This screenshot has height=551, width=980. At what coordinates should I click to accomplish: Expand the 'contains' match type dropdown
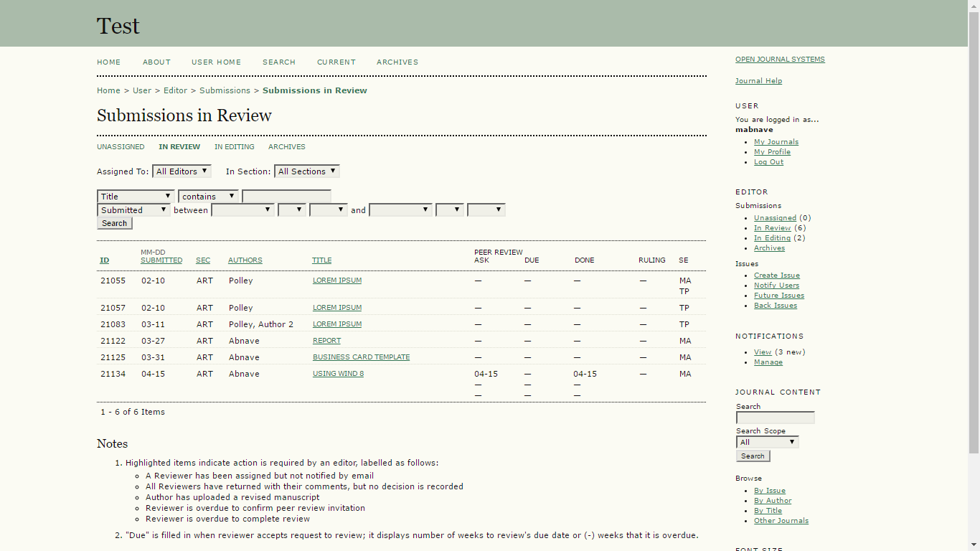point(208,197)
